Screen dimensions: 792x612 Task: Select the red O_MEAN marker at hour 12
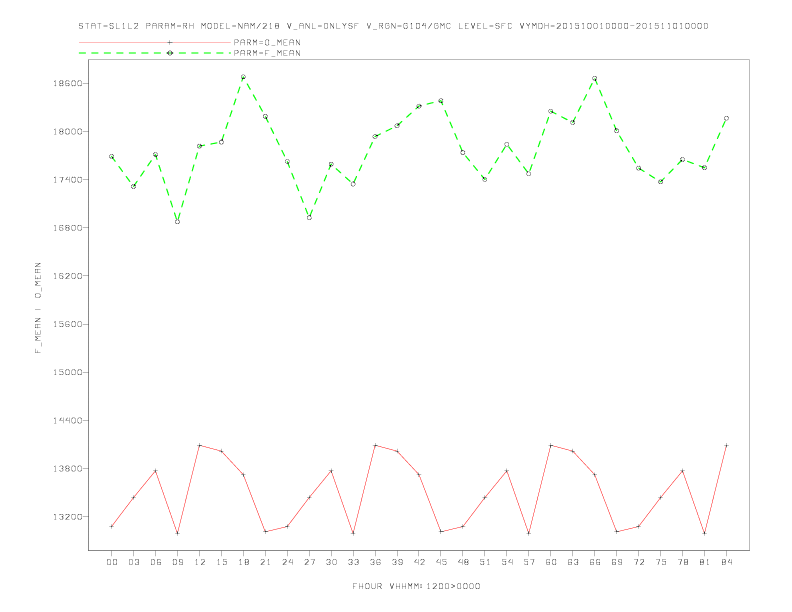click(200, 445)
